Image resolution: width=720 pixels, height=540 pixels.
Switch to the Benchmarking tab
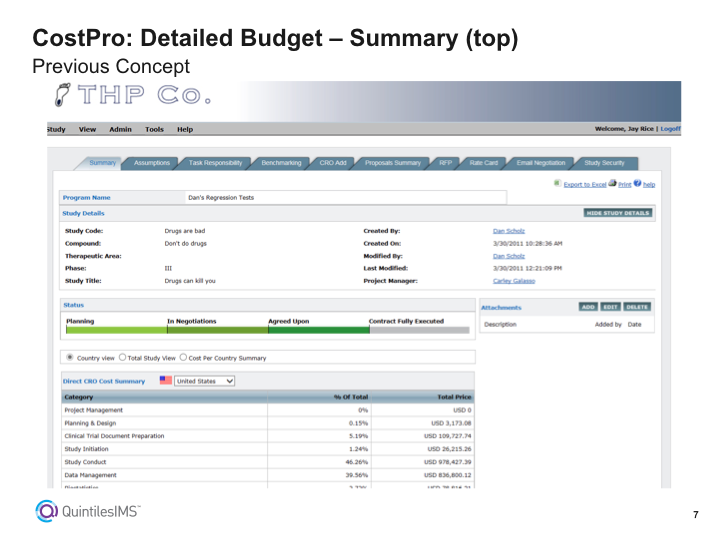(281, 163)
